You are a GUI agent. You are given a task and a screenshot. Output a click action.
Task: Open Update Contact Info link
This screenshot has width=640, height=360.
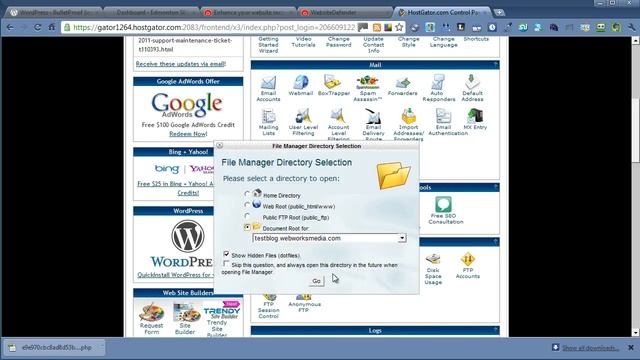coord(373,44)
